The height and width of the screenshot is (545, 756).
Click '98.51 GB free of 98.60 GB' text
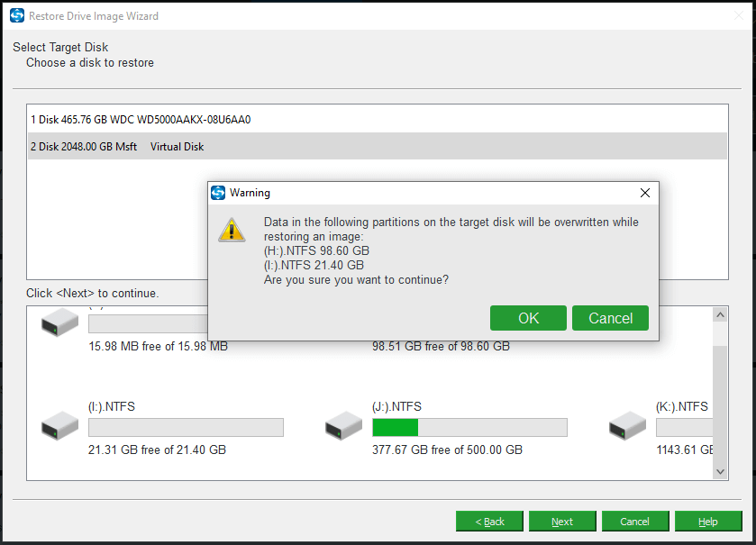pyautogui.click(x=441, y=346)
